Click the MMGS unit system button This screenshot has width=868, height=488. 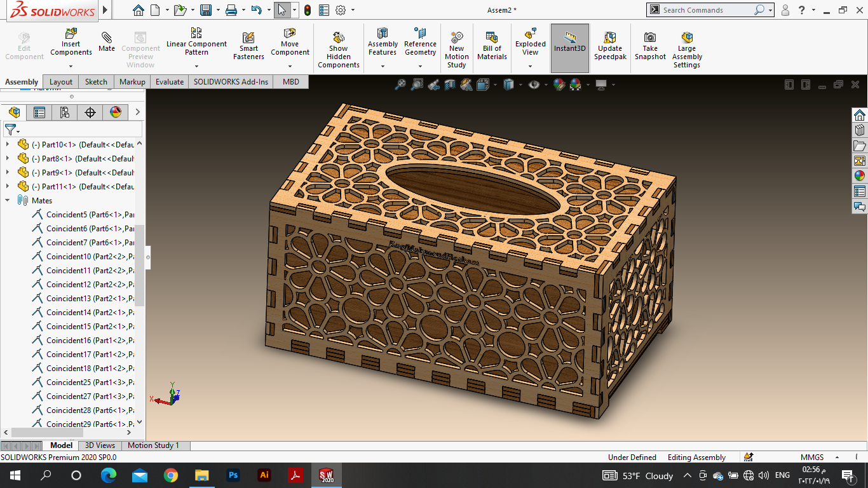click(812, 457)
